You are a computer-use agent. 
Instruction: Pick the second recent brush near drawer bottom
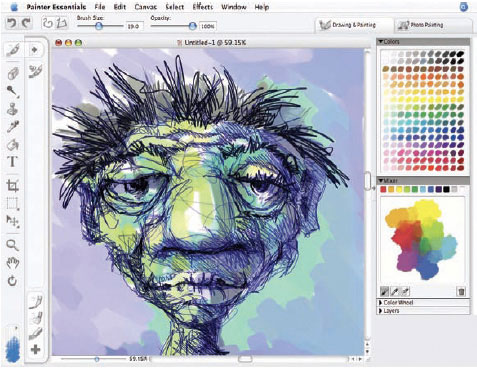click(x=35, y=317)
